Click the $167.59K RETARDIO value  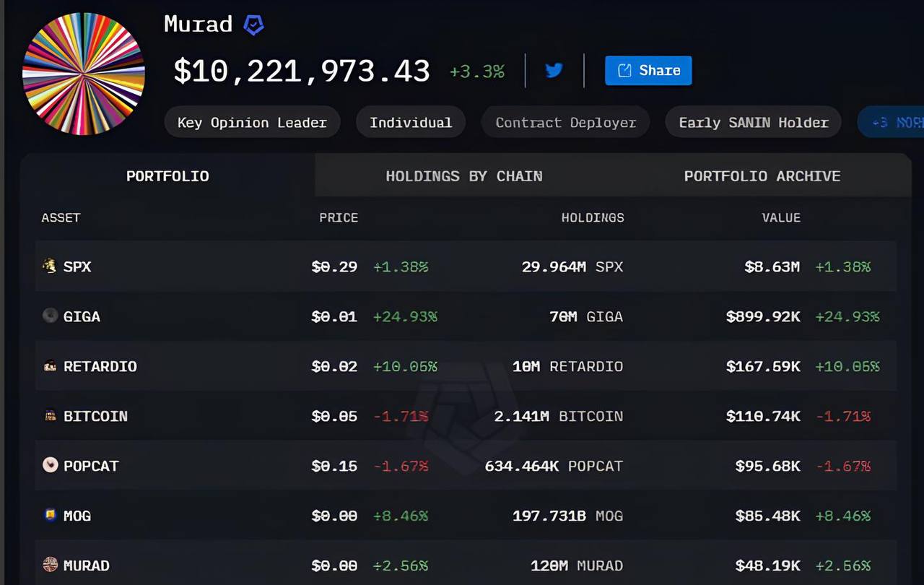[x=763, y=366]
